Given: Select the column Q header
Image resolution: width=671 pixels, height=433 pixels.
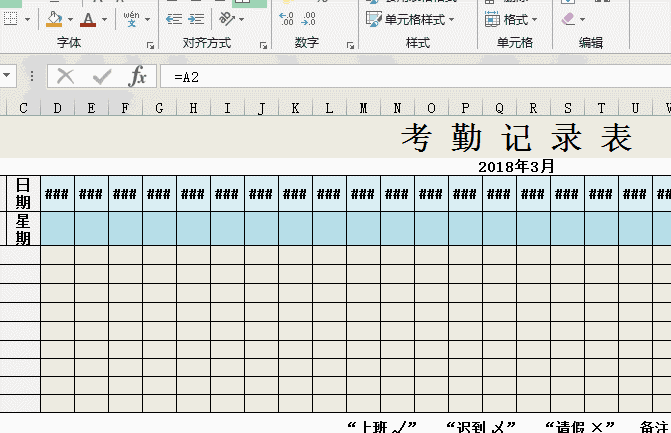Looking at the screenshot, I should tap(499, 108).
